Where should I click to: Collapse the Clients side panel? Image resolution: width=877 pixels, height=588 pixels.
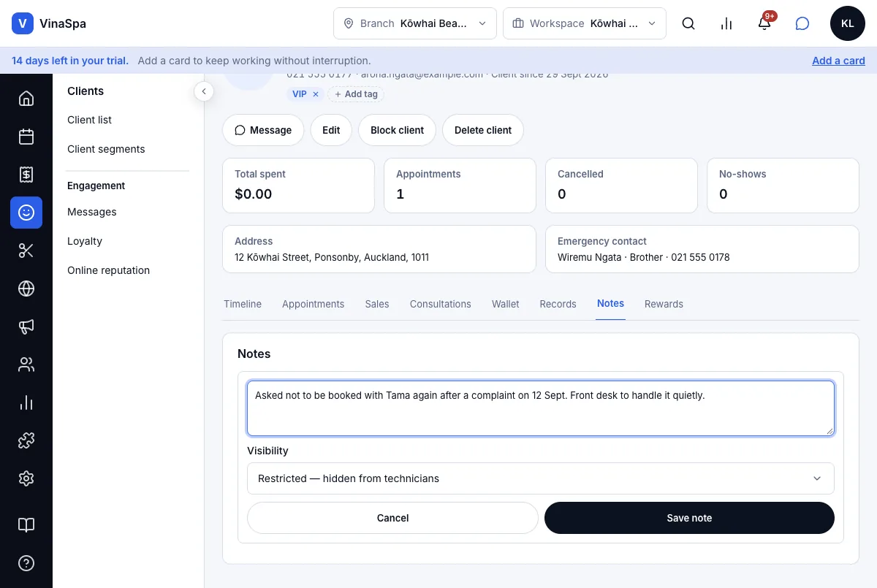(204, 91)
